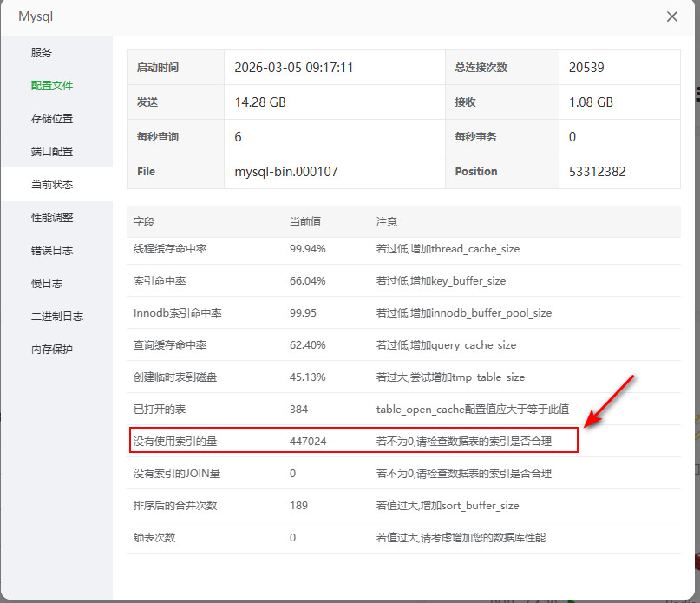Viewport: 700px width, 603px height.
Task: Open the 服务 tab in sidebar
Action: click(x=42, y=52)
